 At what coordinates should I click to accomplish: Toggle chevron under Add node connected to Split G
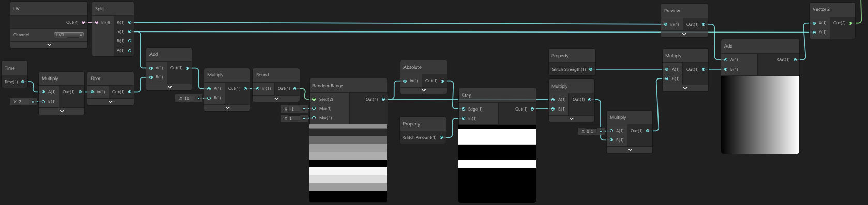coord(169,87)
